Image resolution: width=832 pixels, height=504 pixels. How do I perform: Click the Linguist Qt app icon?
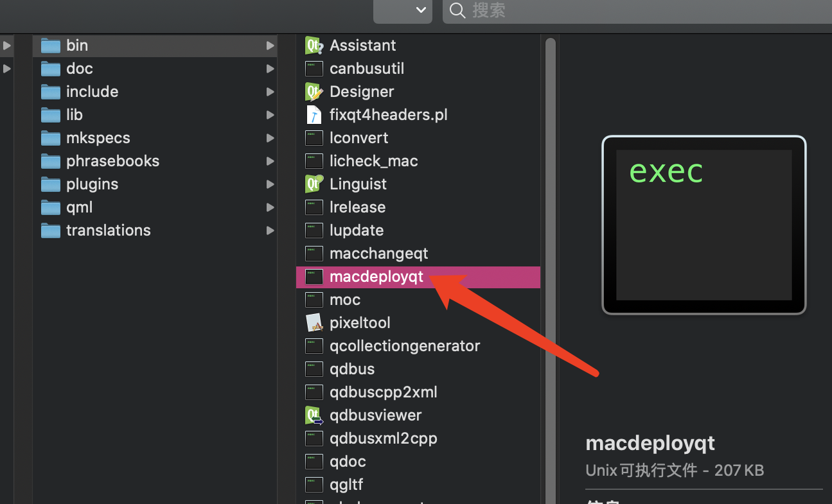314,184
